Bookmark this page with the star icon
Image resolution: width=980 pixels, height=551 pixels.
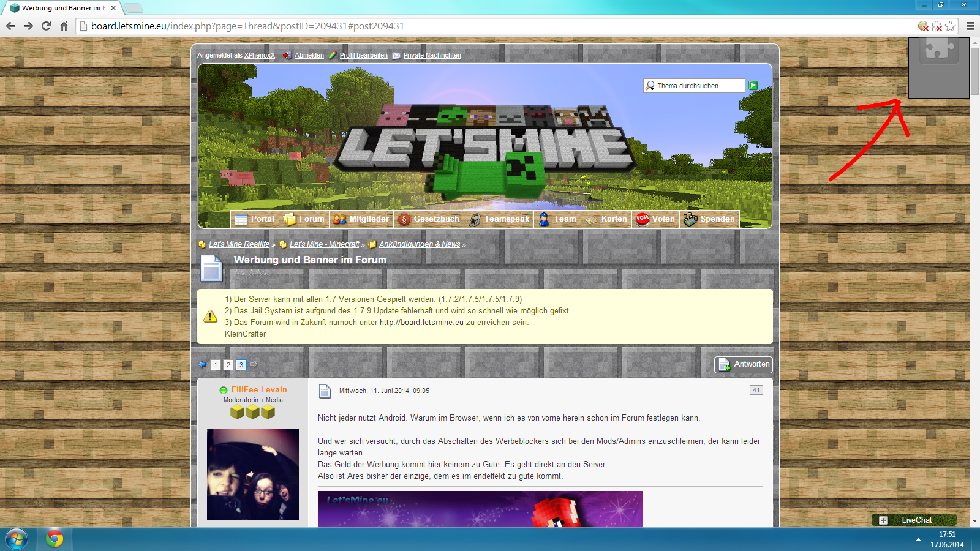pyautogui.click(x=950, y=26)
